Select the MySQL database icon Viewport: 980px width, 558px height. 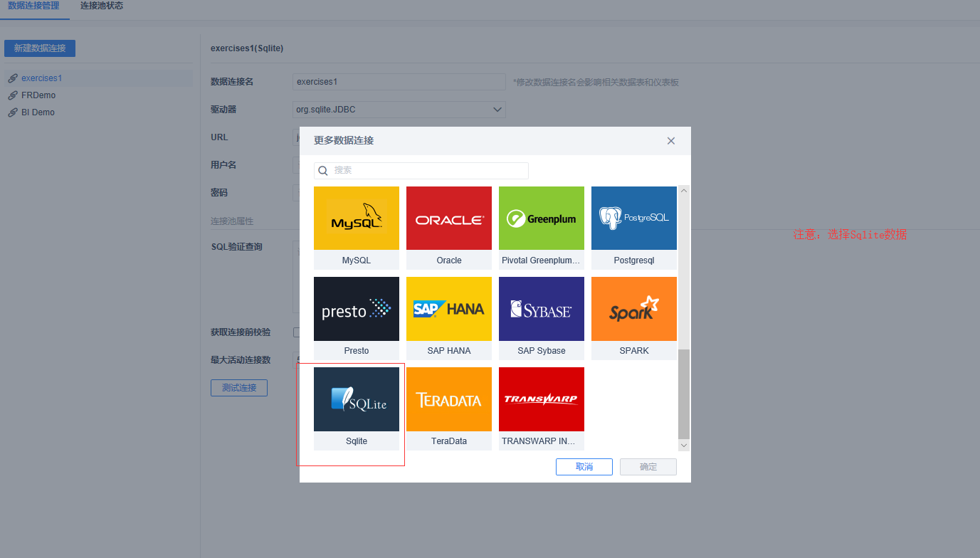click(357, 218)
